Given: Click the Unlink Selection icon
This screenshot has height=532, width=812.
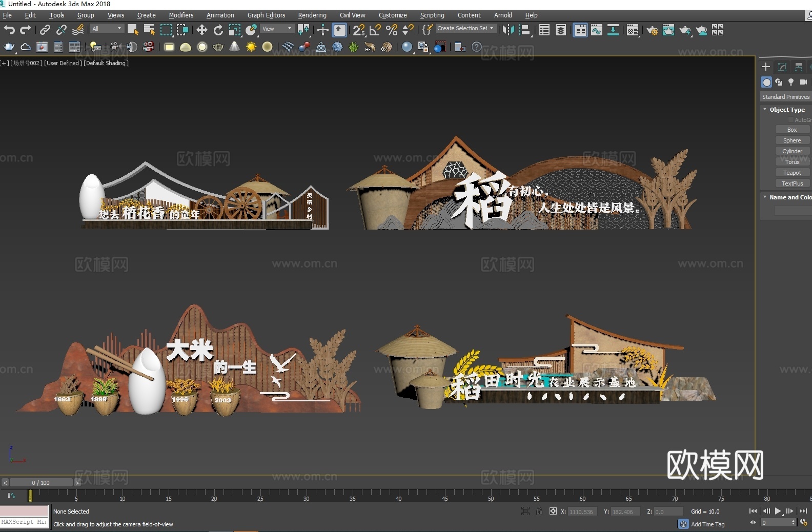Looking at the screenshot, I should 62,30.
